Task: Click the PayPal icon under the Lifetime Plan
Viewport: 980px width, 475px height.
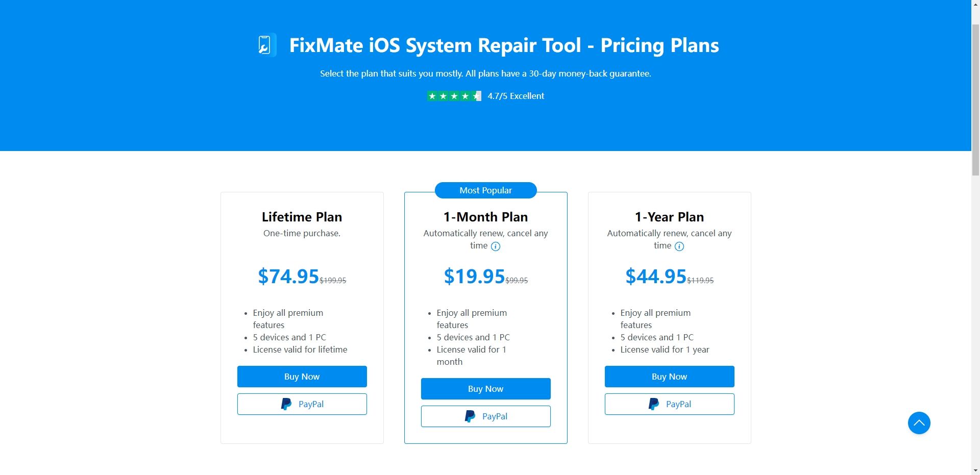Action: click(286, 404)
